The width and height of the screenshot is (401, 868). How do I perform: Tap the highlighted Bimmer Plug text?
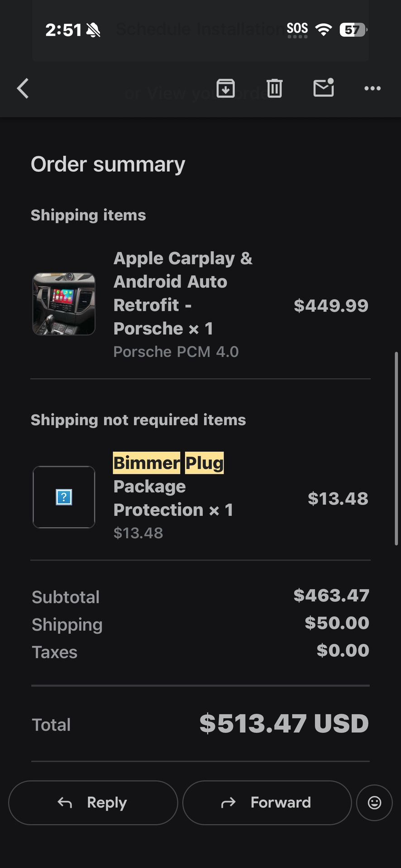(x=168, y=463)
